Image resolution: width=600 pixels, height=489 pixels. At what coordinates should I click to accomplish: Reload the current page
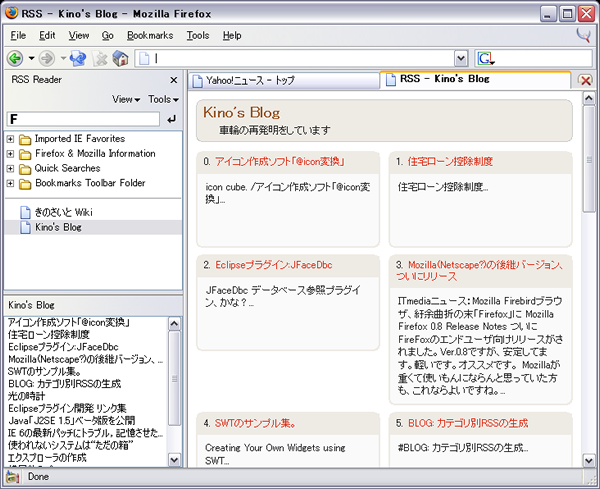pyautogui.click(x=78, y=59)
